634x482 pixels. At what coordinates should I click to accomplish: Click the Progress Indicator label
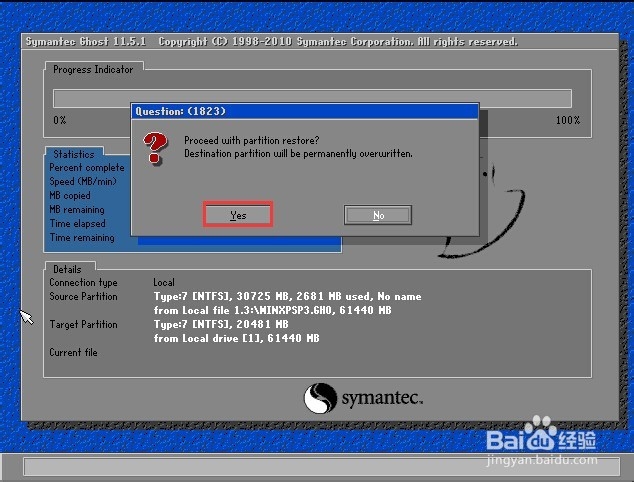click(x=93, y=70)
